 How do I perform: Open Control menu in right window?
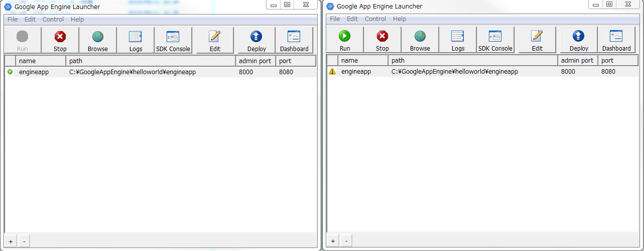pos(375,19)
